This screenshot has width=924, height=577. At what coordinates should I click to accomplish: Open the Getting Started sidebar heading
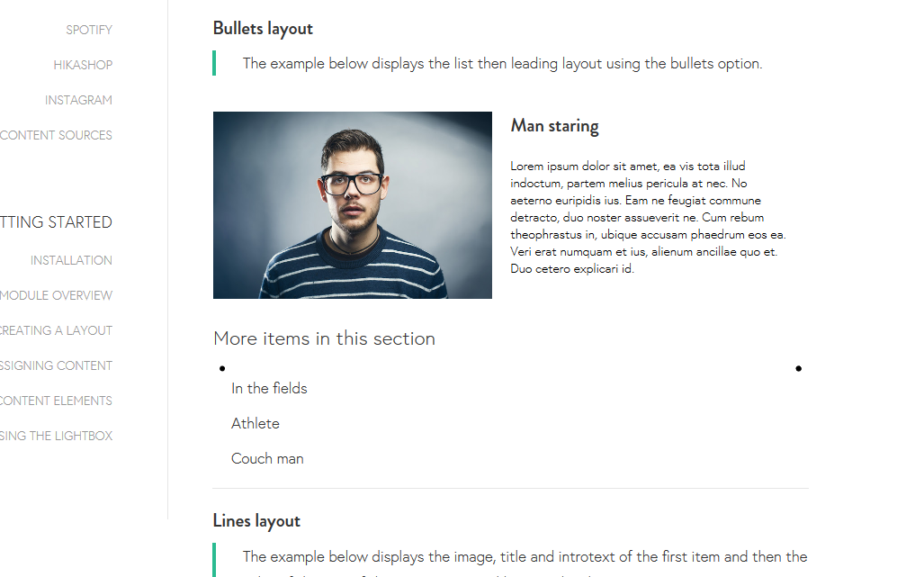[x=56, y=222]
